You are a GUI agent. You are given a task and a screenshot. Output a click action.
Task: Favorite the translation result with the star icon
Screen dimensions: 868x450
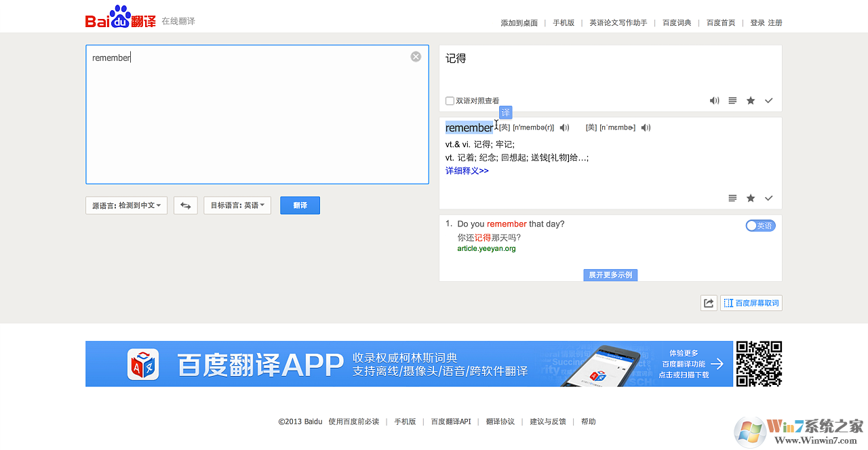[751, 100]
